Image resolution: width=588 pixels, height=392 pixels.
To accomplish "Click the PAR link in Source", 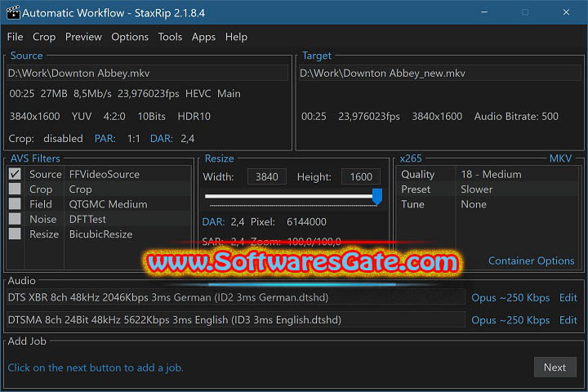I will (x=105, y=138).
